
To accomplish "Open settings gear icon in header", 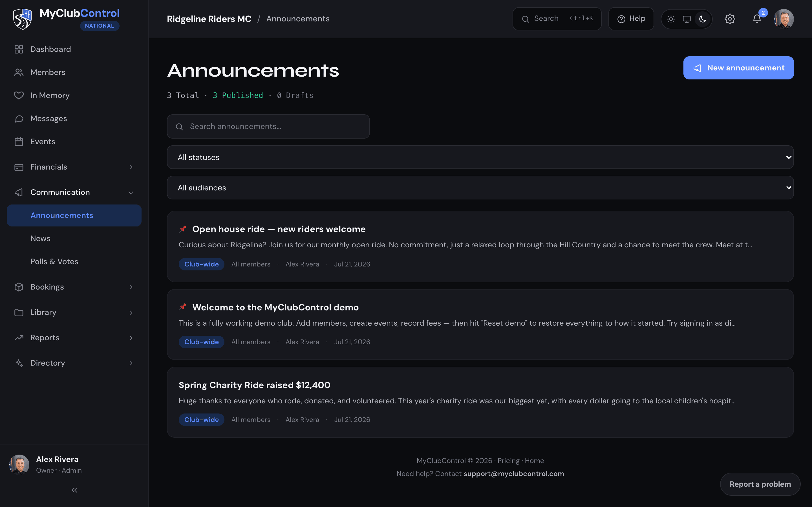I will click(x=730, y=19).
